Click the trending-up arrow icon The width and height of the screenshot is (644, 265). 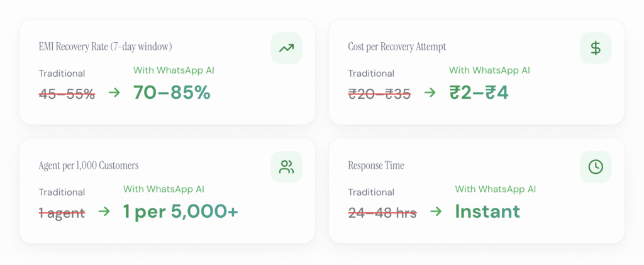coord(286,48)
